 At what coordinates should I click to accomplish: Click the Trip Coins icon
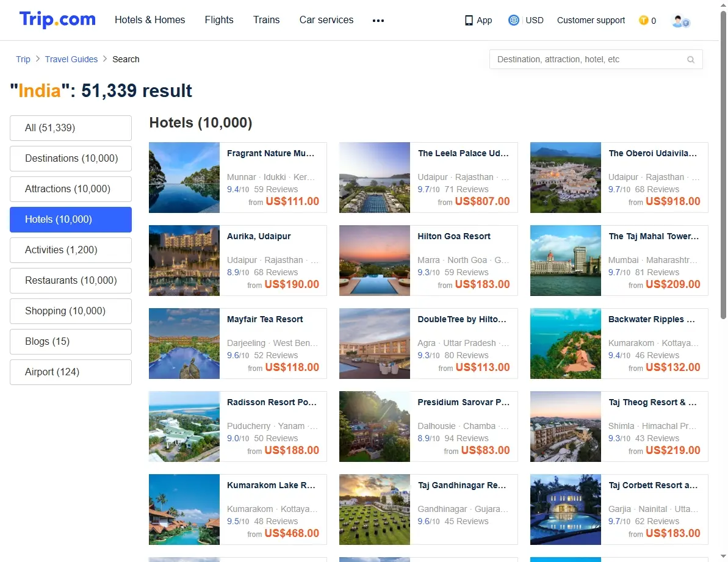pos(644,20)
